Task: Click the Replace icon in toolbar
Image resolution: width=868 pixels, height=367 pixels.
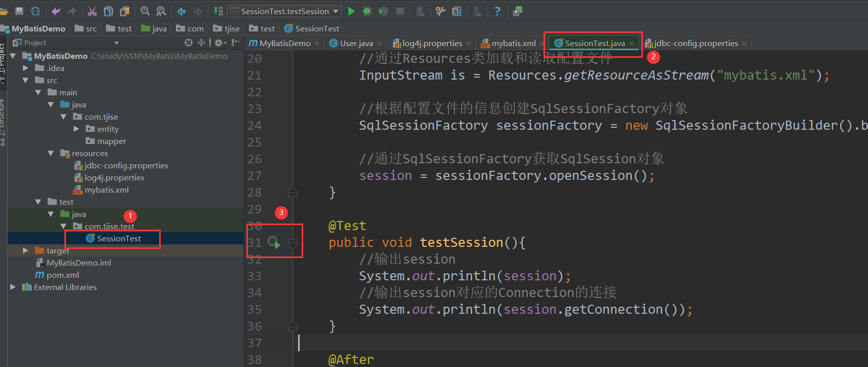Action: click(x=161, y=11)
